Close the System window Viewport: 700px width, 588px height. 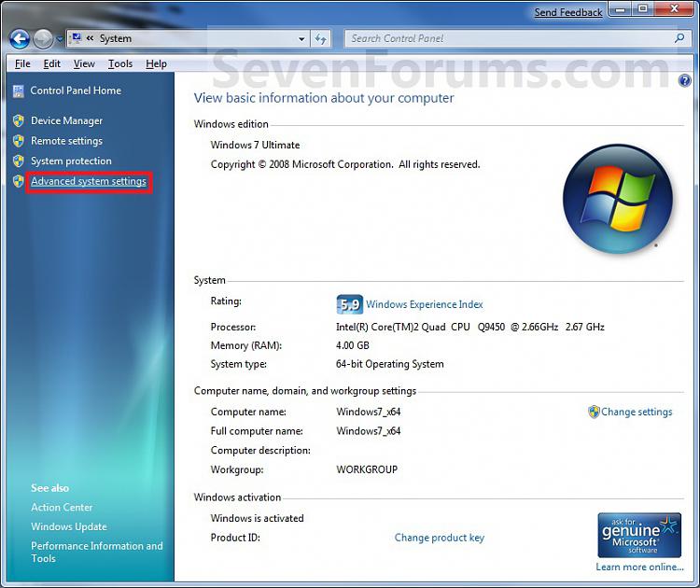click(x=674, y=9)
